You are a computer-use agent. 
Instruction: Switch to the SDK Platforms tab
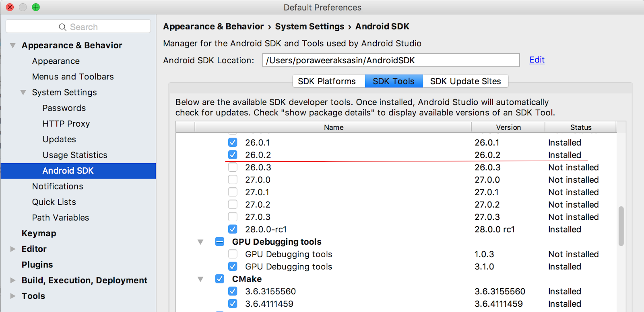point(329,81)
